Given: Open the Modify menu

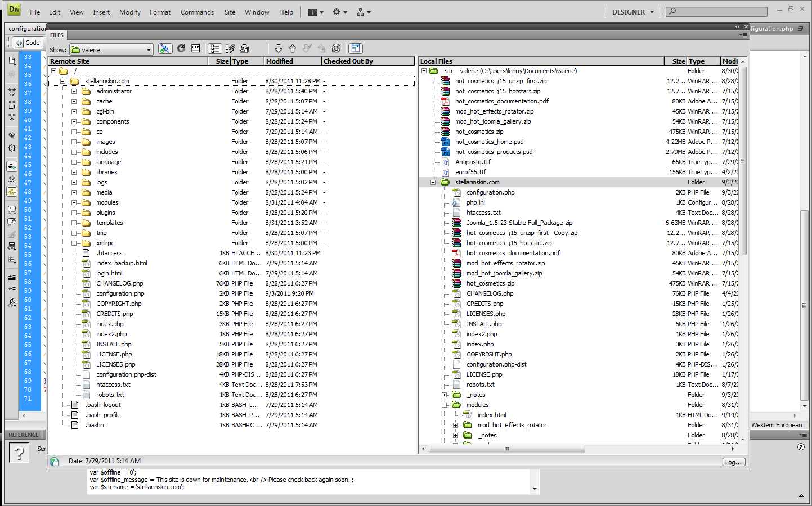Looking at the screenshot, I should tap(130, 12).
